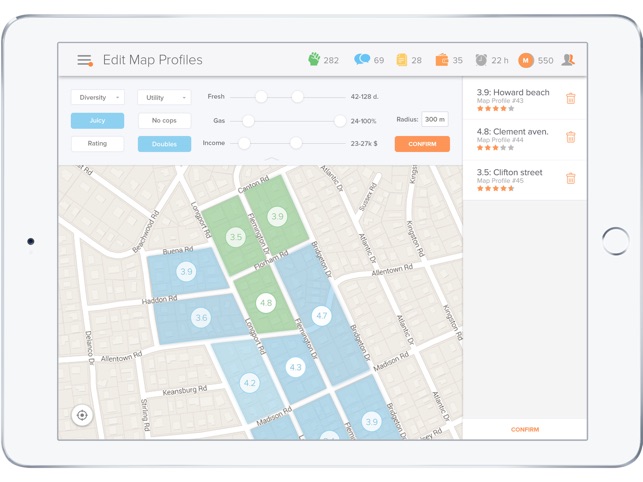Open the chat bubbles icon showing 69
Image resolution: width=643 pixels, height=482 pixels.
pyautogui.click(x=362, y=59)
